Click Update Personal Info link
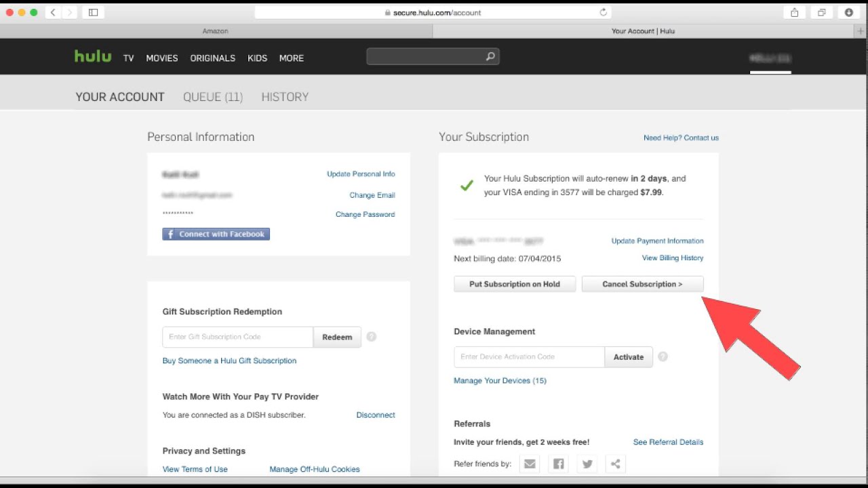Screen dimensions: 868x488 click(361, 174)
